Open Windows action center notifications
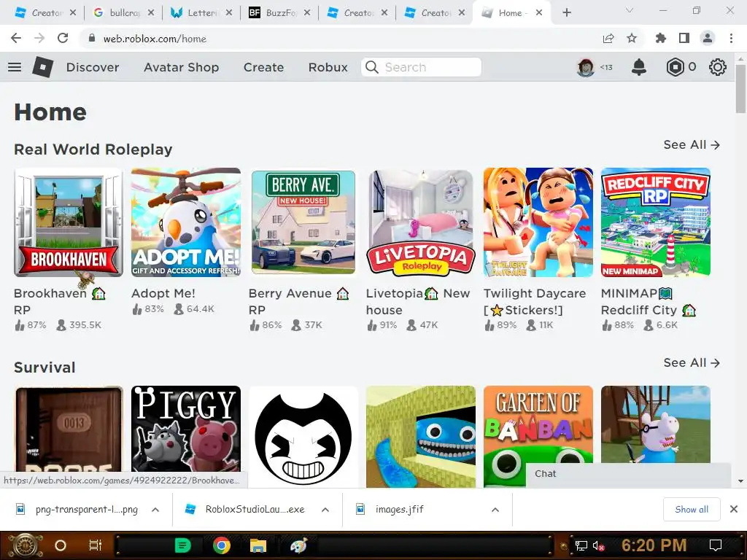 click(x=715, y=545)
